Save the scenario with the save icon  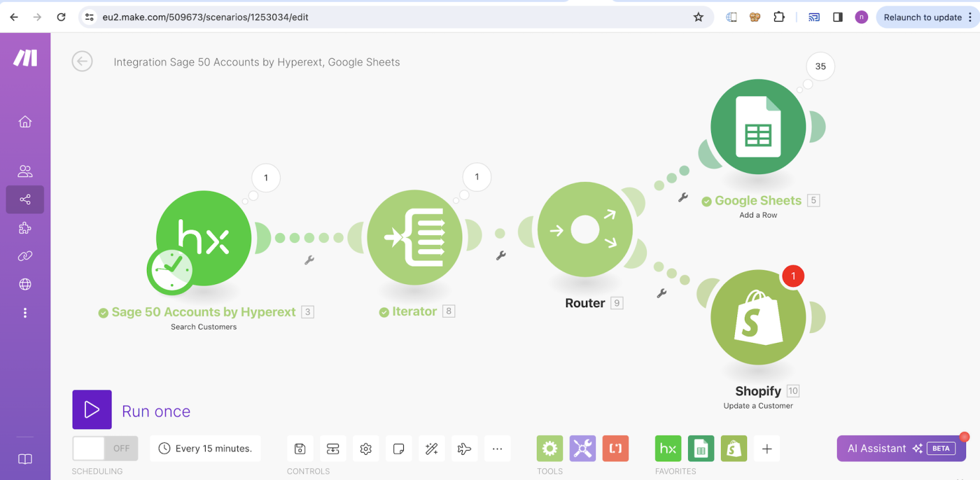tap(300, 449)
